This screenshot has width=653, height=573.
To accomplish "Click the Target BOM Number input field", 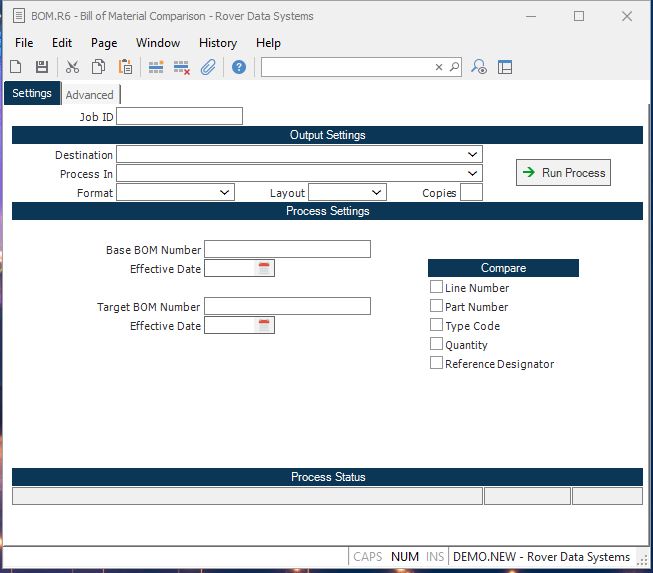I will click(287, 306).
